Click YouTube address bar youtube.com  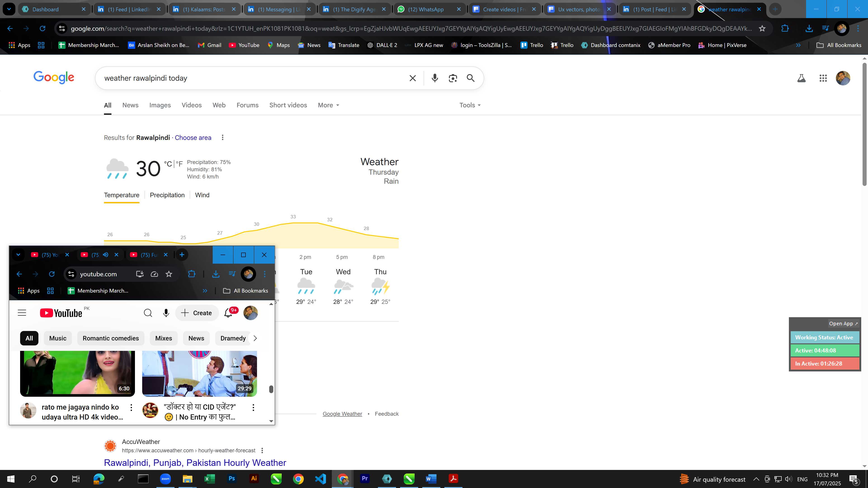coord(98,274)
